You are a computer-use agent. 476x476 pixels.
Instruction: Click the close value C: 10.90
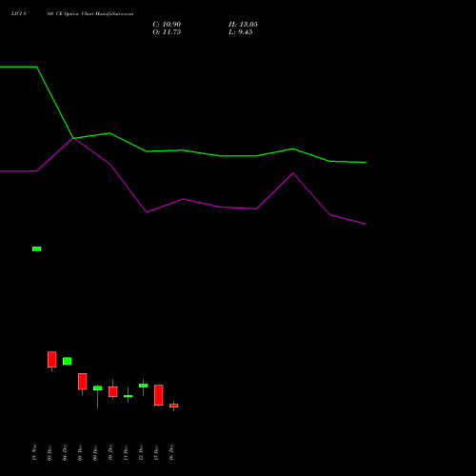coord(167,25)
